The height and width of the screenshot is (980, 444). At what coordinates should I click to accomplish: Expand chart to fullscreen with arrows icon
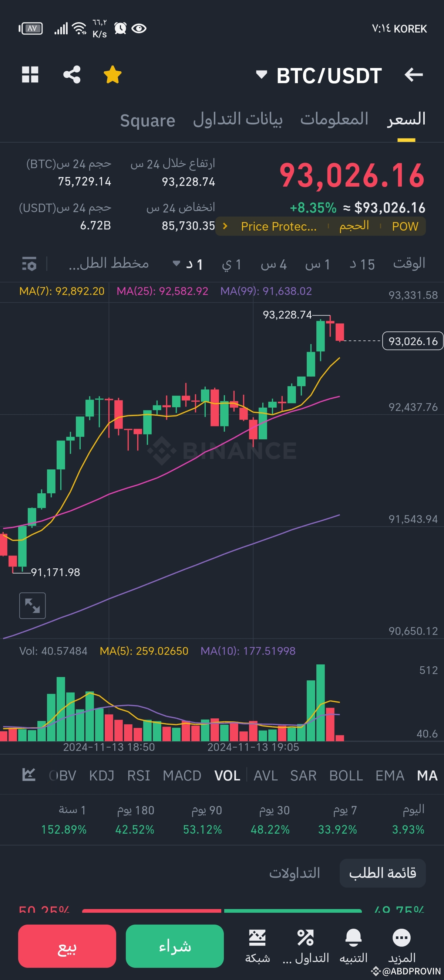point(33,606)
